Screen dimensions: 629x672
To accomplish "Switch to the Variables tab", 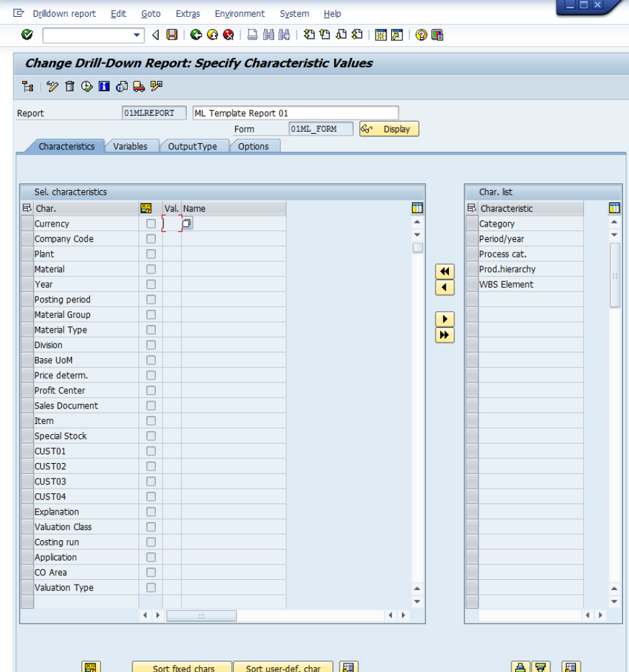I will (x=130, y=146).
